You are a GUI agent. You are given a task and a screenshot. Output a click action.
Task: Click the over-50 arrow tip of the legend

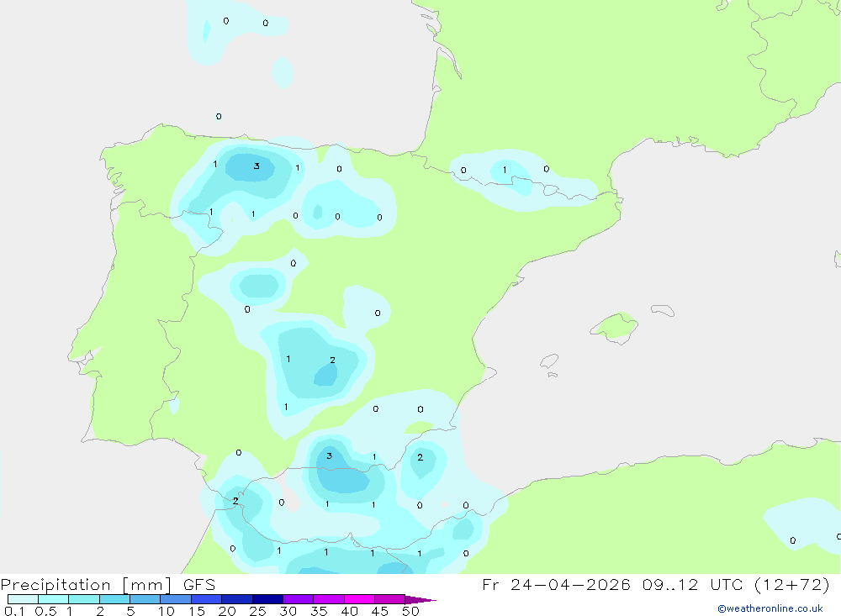click(x=420, y=599)
